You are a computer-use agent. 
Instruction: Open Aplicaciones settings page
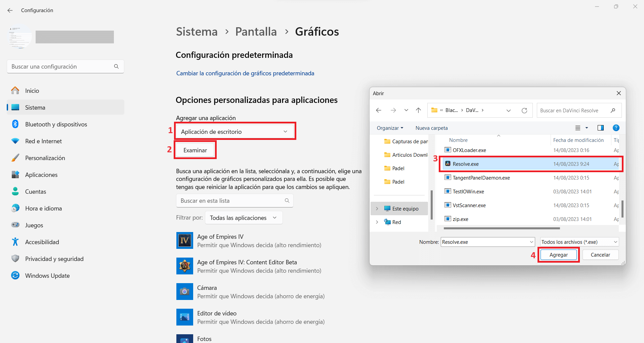66,175
